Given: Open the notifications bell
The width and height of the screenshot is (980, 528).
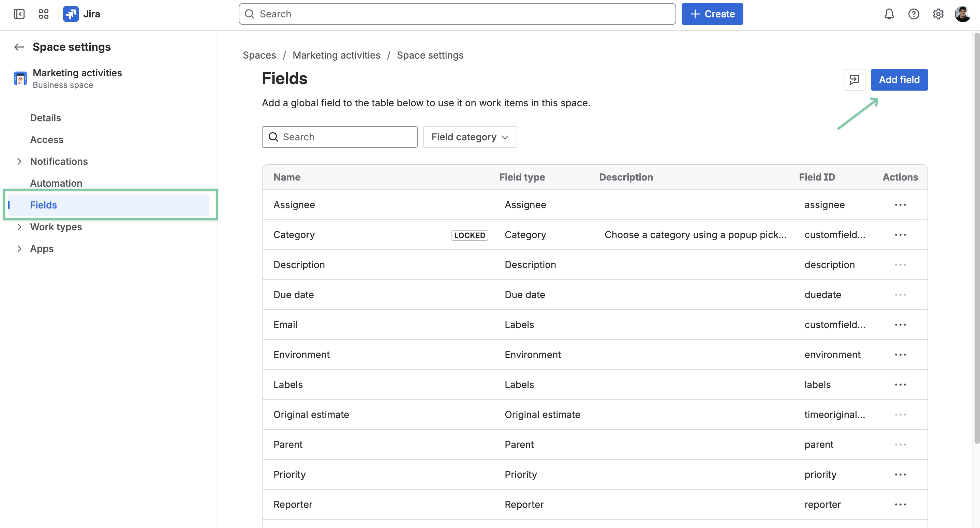Looking at the screenshot, I should point(889,14).
